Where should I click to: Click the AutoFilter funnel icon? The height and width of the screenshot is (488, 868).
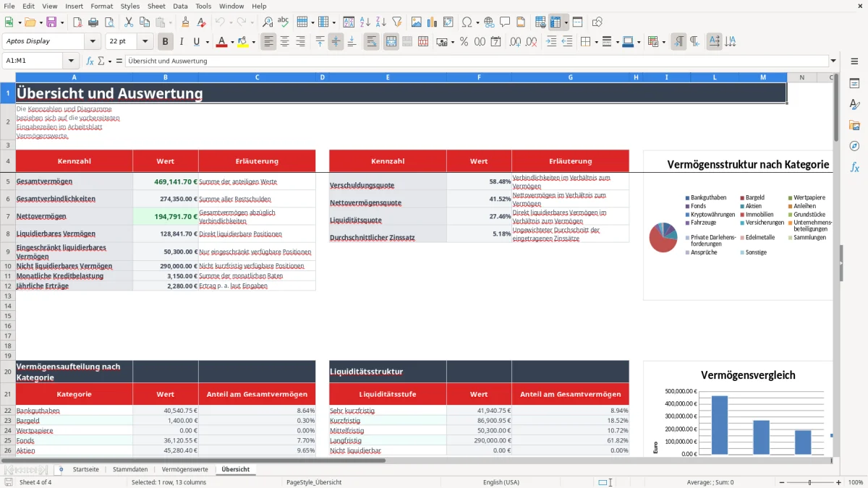(x=396, y=22)
